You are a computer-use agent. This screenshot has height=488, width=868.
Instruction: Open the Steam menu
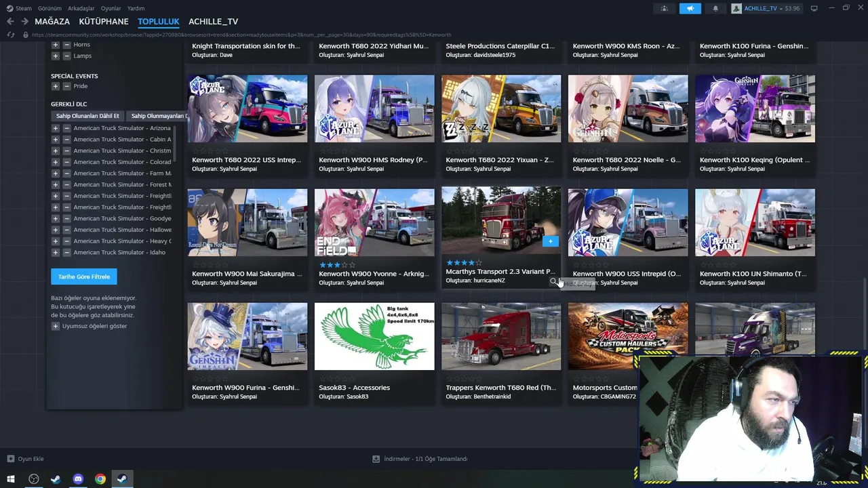tap(24, 8)
